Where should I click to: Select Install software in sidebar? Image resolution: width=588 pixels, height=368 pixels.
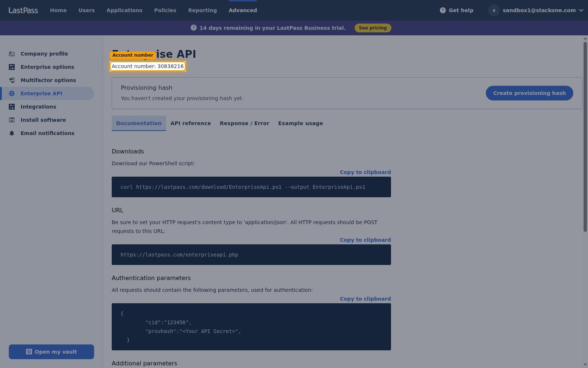tap(47, 120)
